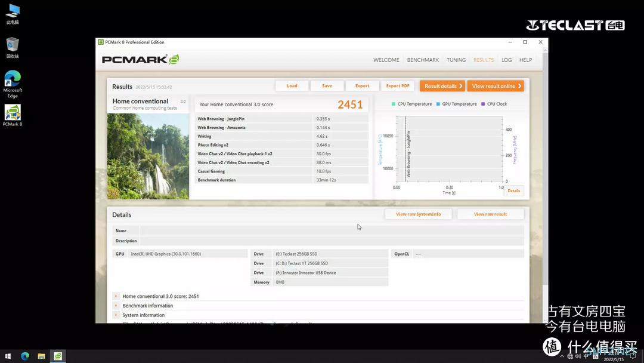The height and width of the screenshot is (363, 644).
Task: Open the This PC desktop icon
Action: 13,14
